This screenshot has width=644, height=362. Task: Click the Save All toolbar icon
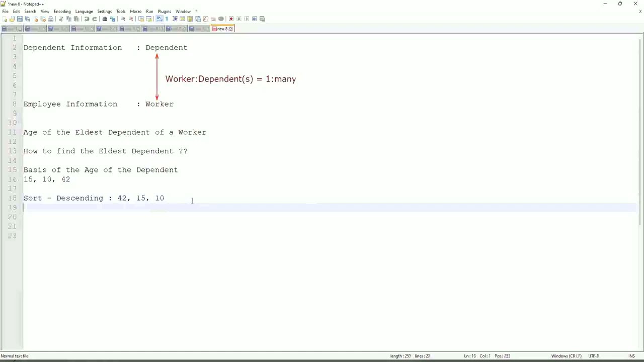click(x=27, y=19)
